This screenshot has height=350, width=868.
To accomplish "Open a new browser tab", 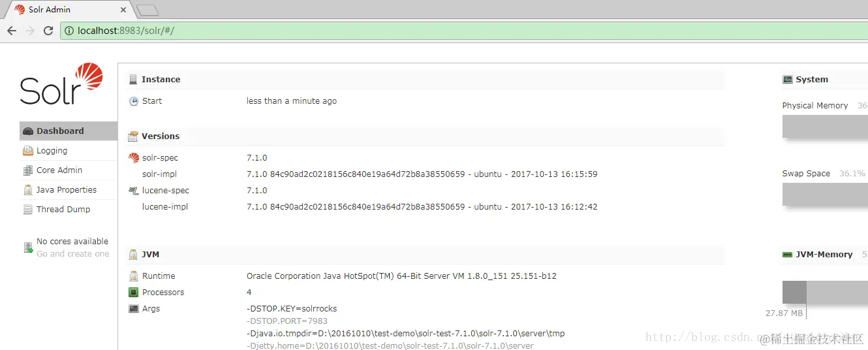I will pyautogui.click(x=147, y=10).
